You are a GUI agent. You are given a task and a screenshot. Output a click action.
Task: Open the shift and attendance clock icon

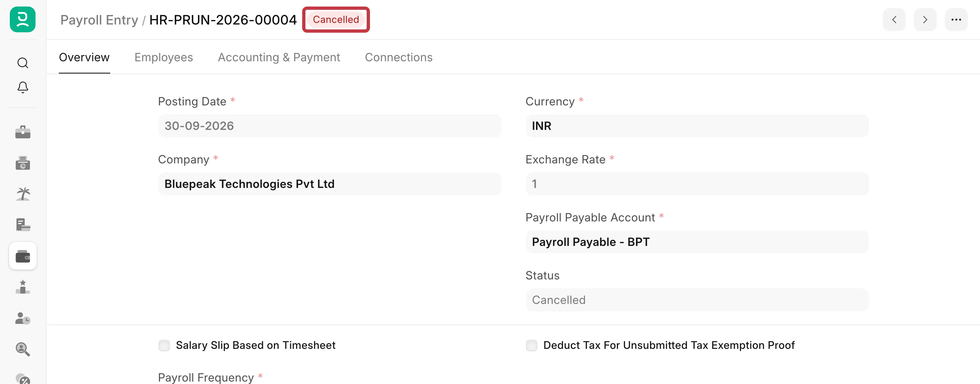click(23, 163)
